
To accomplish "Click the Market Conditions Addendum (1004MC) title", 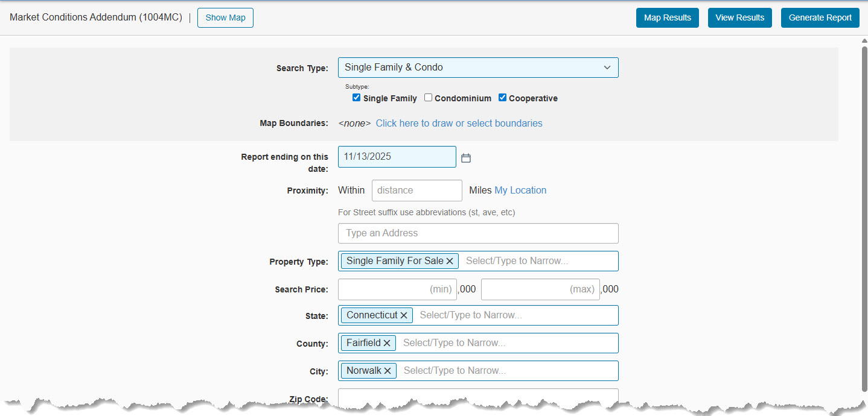I will (96, 17).
